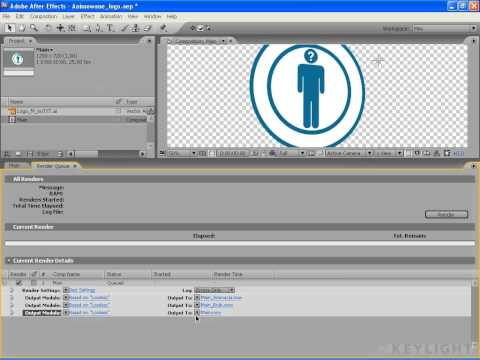480x360 pixels.
Task: Select the Selection arrow tool
Action: pyautogui.click(x=10, y=28)
